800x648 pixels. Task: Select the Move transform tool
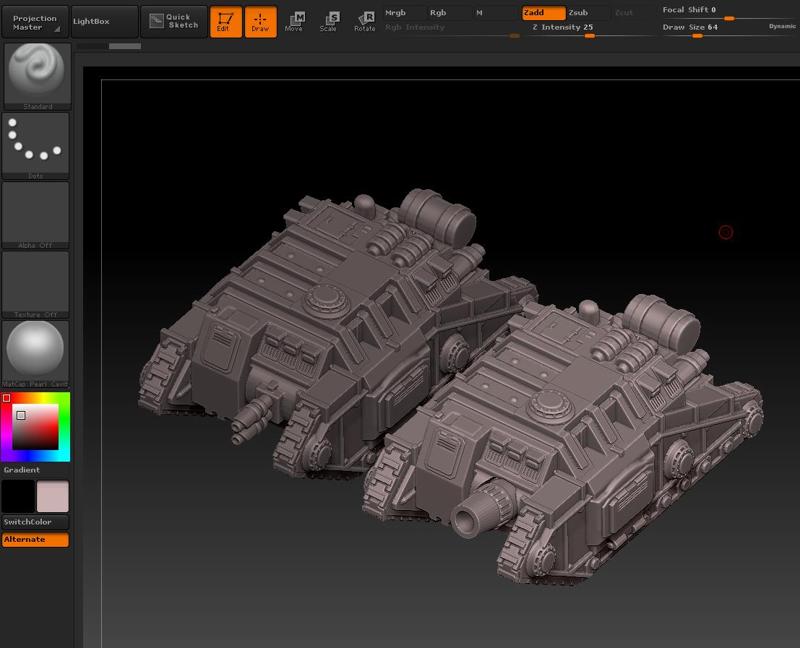point(294,21)
